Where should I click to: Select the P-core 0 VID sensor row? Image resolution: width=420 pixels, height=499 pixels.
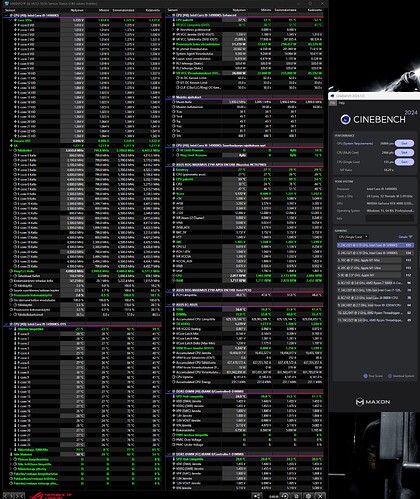(83, 25)
